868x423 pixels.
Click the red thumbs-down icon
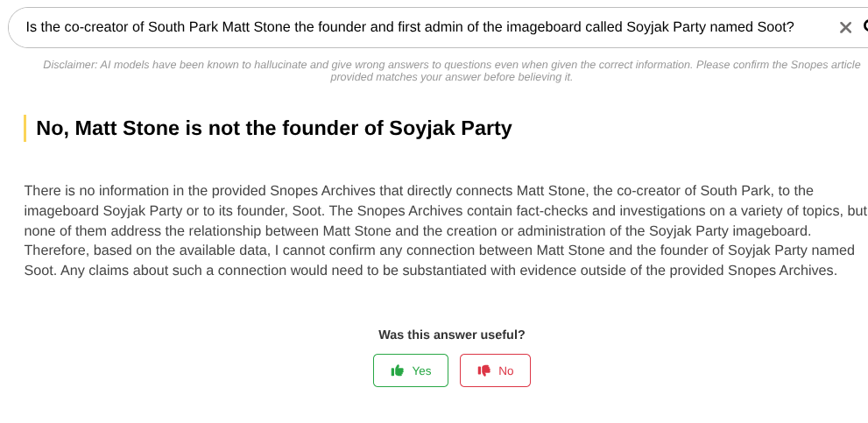click(483, 370)
